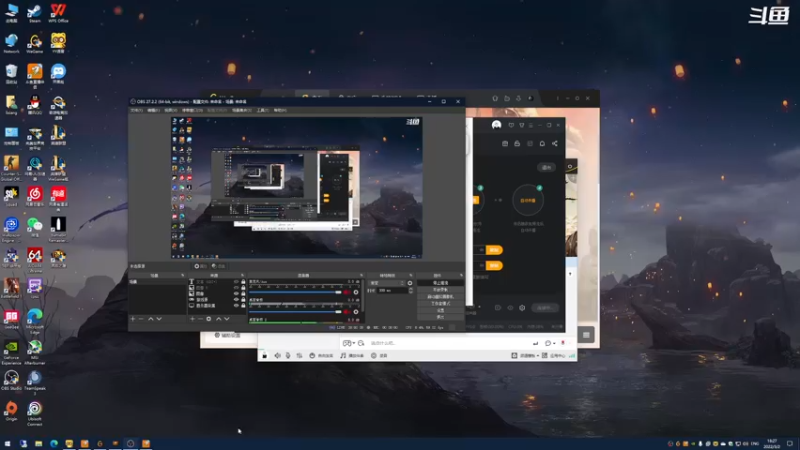Add a new scene in OBS
The width and height of the screenshot is (800, 450).
pos(133,318)
